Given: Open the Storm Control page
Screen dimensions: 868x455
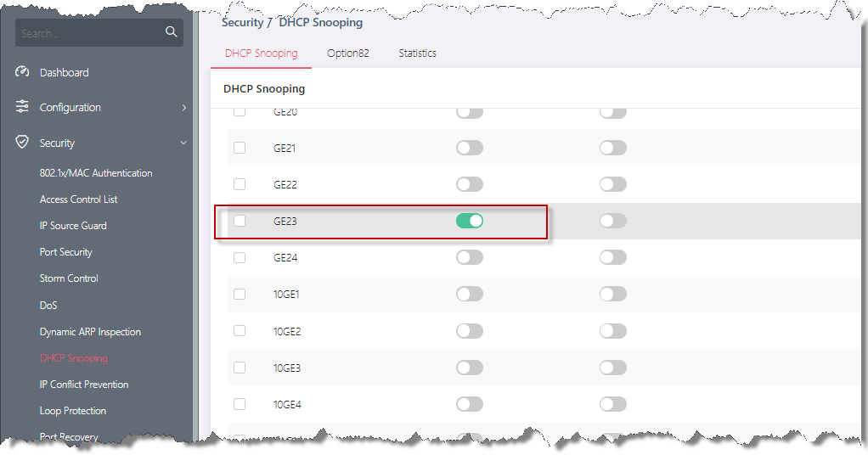Looking at the screenshot, I should coord(69,278).
